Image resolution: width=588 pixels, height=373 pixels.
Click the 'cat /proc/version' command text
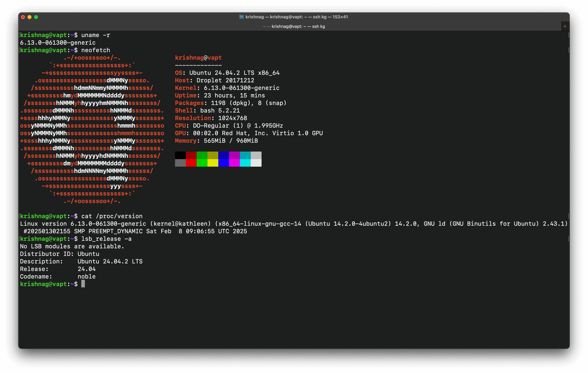(112, 216)
